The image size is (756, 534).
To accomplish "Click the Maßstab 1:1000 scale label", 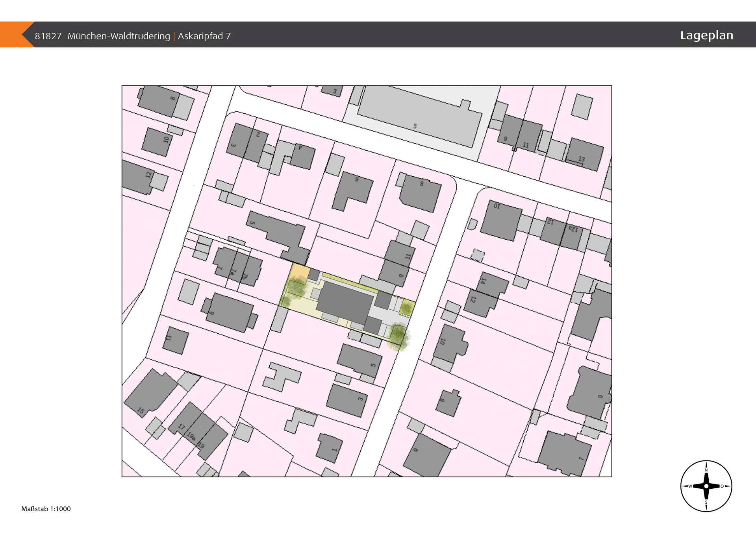I will [45, 508].
